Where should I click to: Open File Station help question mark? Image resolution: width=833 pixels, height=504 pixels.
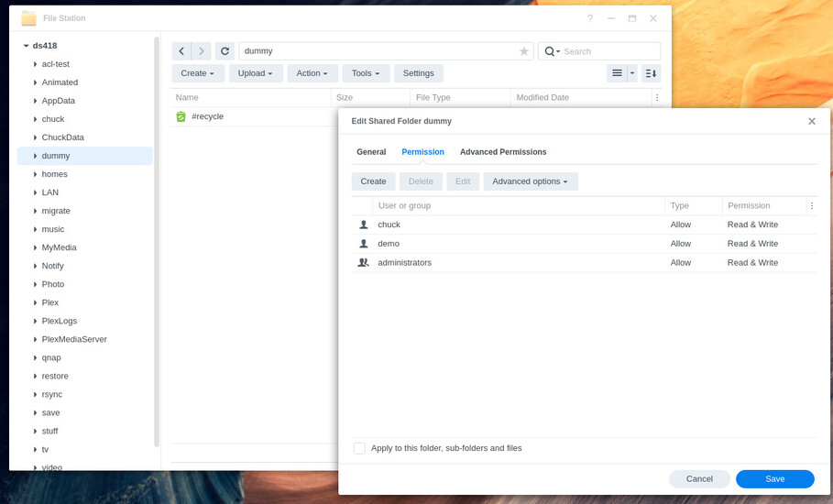click(589, 18)
